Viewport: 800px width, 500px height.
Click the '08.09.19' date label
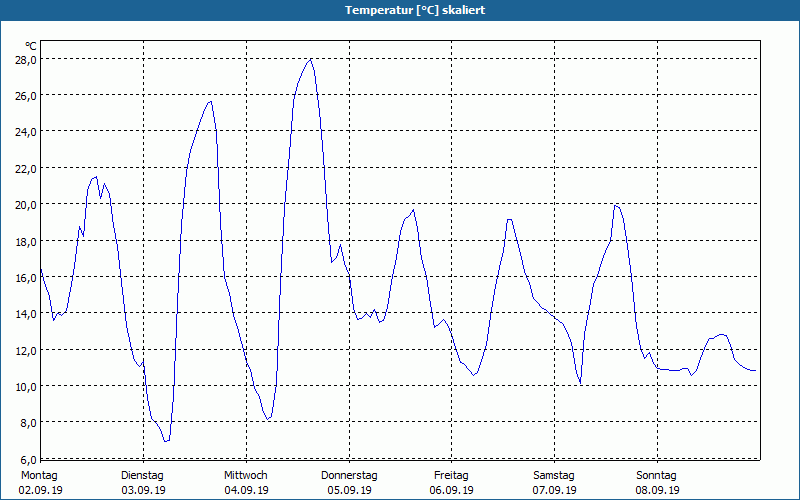(x=658, y=490)
